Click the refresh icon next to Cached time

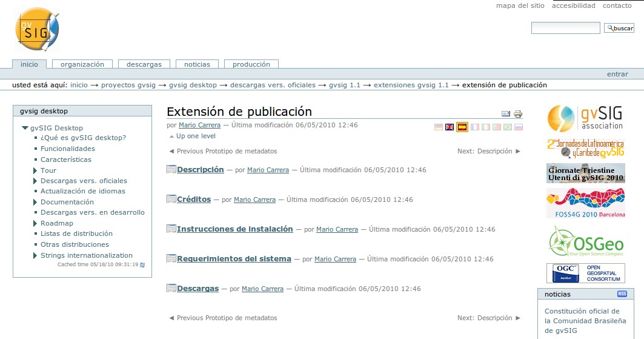coord(143,265)
